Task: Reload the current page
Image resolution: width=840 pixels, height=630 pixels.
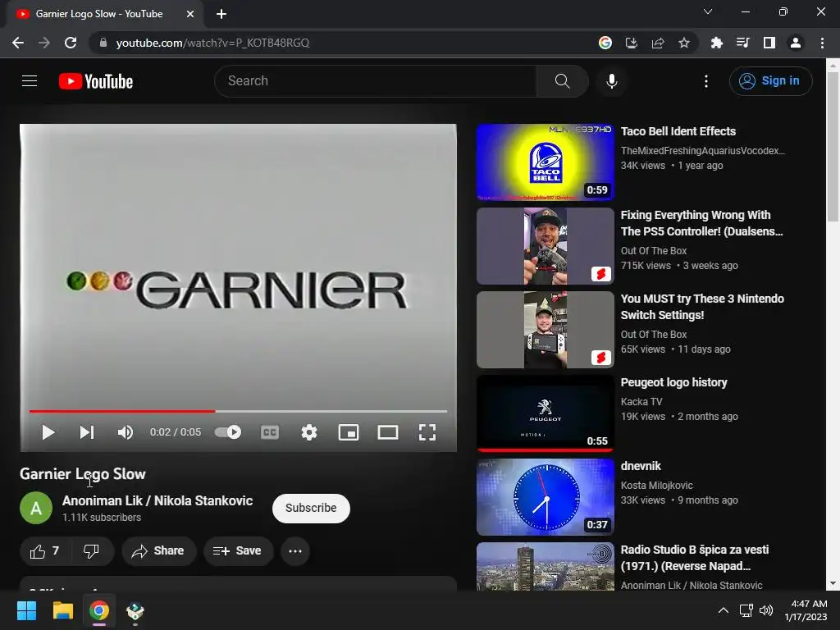Action: 71,43
